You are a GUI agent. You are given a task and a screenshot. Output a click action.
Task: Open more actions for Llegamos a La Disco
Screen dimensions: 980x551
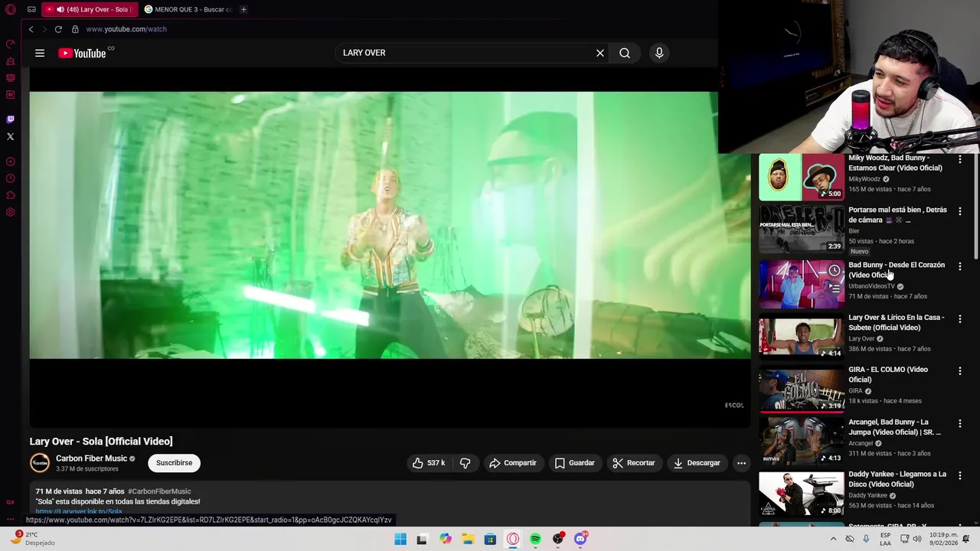[960, 476]
